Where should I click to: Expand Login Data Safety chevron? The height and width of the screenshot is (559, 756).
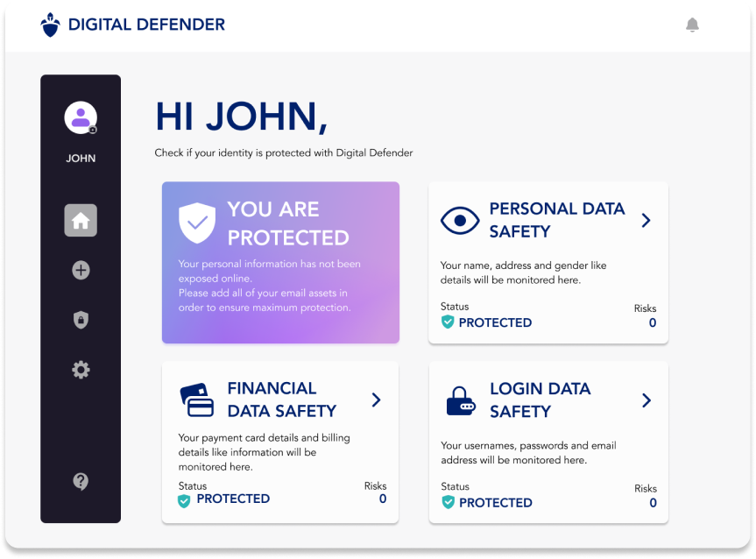pos(646,400)
